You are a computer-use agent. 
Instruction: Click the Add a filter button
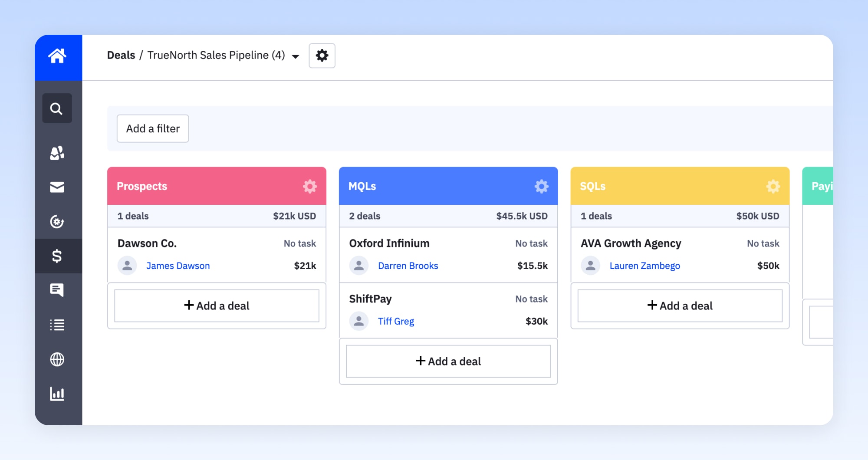tap(153, 128)
